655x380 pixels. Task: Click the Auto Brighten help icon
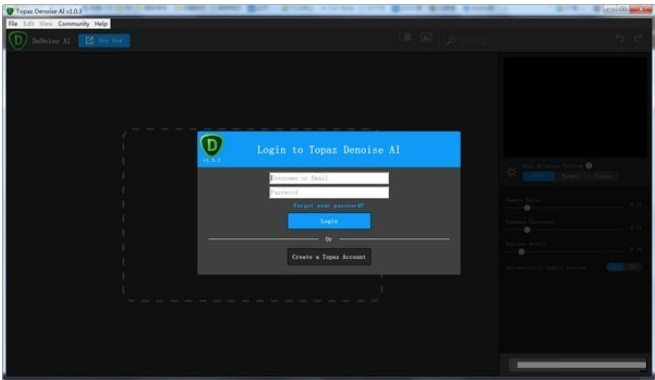click(x=589, y=166)
